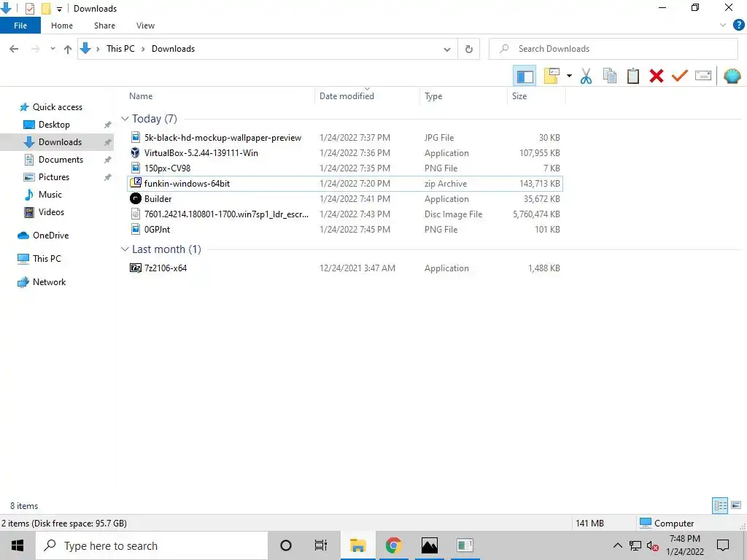Open chevron between This PC and Downloads
The image size is (747, 560).
(143, 49)
